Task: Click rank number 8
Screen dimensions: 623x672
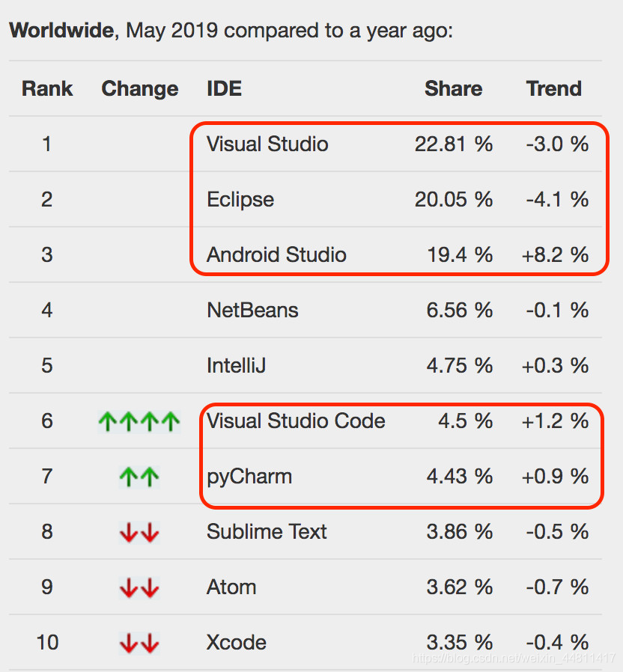Action: pyautogui.click(x=46, y=531)
